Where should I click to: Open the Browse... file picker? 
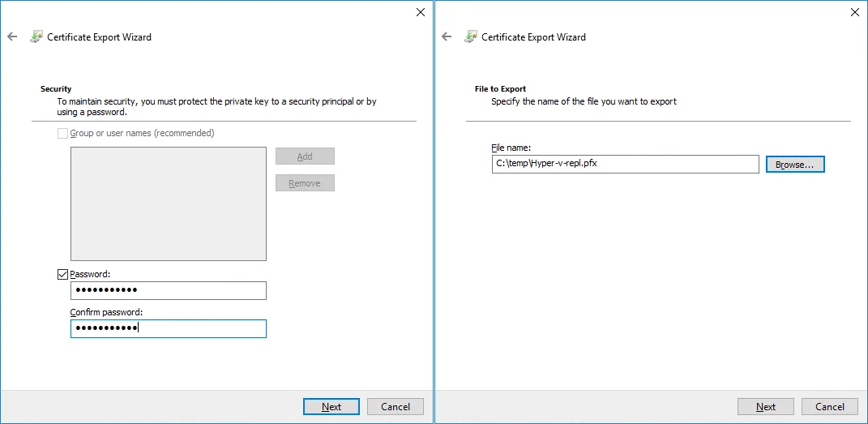pos(794,165)
